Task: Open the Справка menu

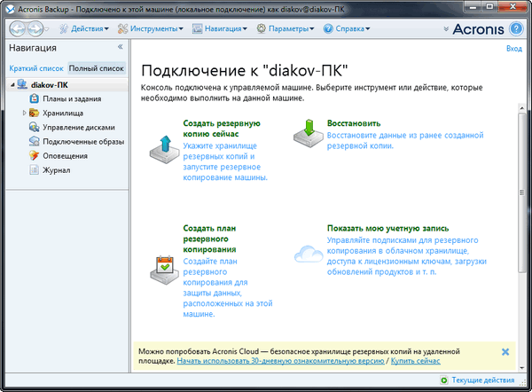Action: [x=353, y=29]
